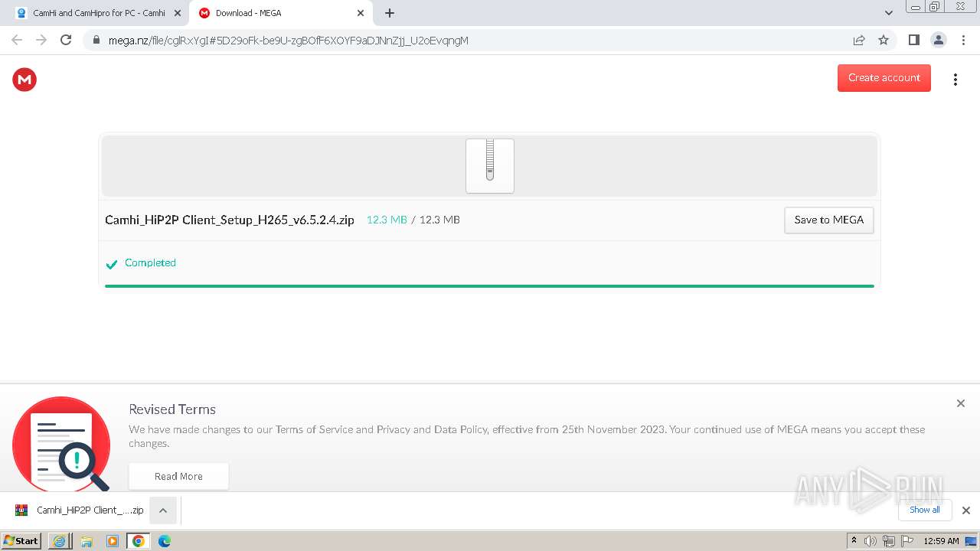The height and width of the screenshot is (551, 980).
Task: Show all downloads
Action: [x=924, y=510]
